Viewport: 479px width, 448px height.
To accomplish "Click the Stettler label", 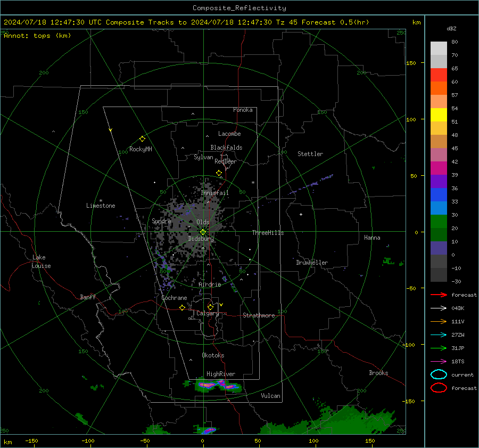I will [310, 154].
